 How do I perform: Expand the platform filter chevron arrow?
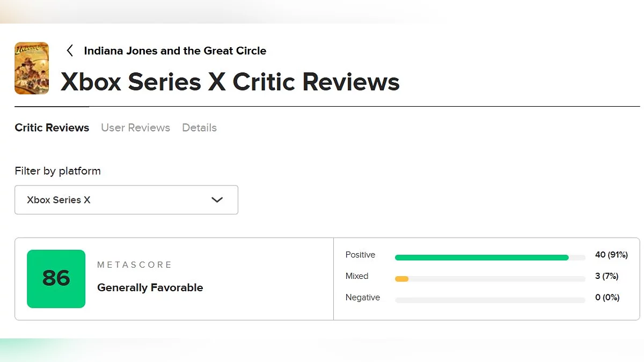(x=217, y=200)
